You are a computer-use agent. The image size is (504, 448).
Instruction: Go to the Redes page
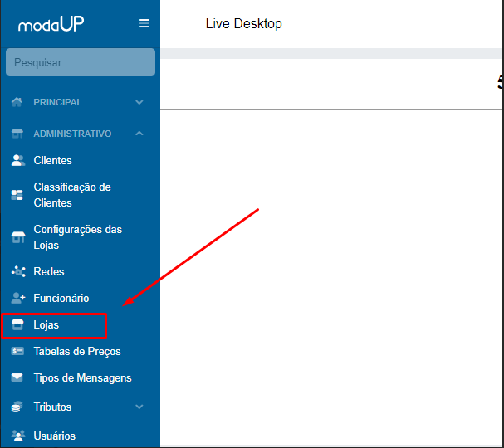pos(49,271)
